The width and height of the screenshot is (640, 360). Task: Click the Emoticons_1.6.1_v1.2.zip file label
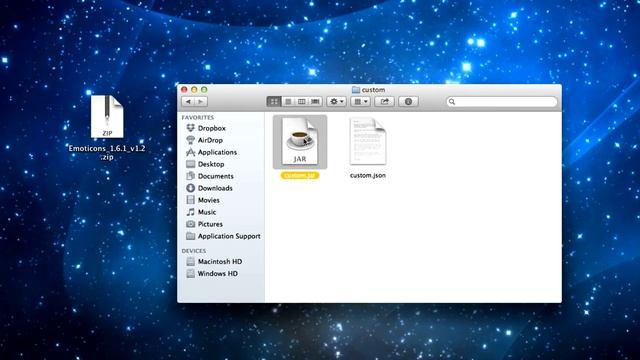pyautogui.click(x=107, y=153)
